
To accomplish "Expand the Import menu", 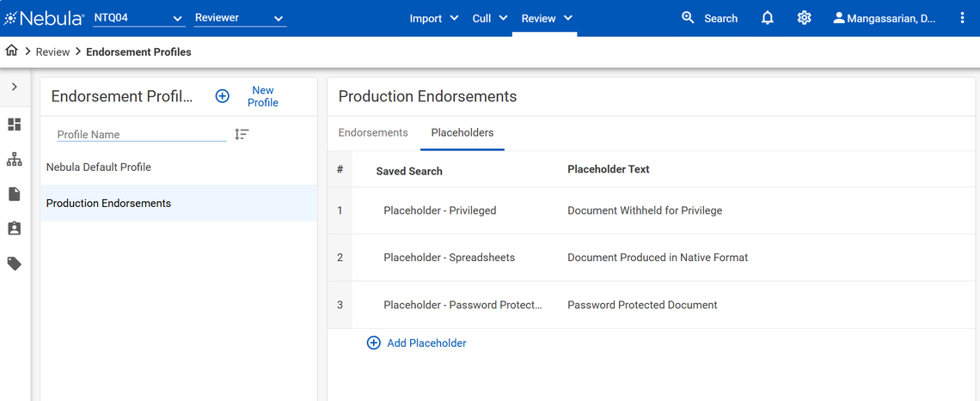I will pos(434,18).
